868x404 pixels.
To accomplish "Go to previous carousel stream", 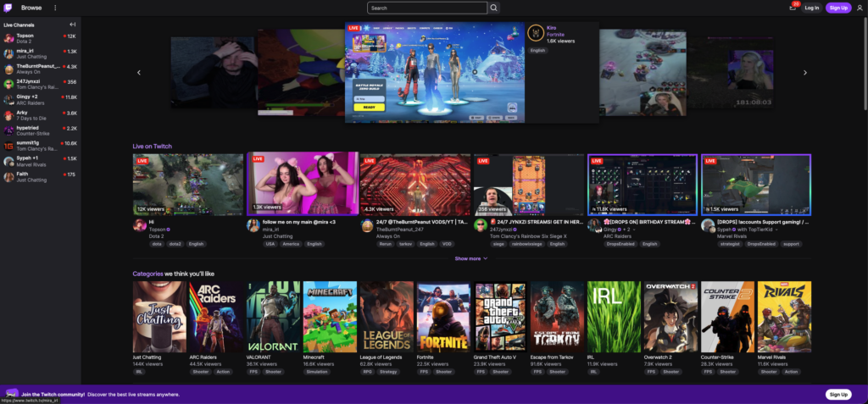I will click(139, 73).
